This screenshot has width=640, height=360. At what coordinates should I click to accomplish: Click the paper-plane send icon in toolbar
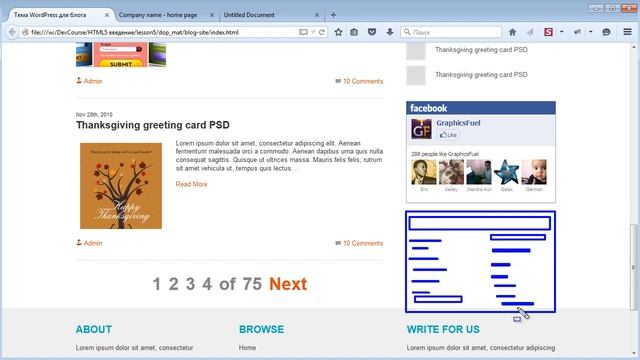530,32
